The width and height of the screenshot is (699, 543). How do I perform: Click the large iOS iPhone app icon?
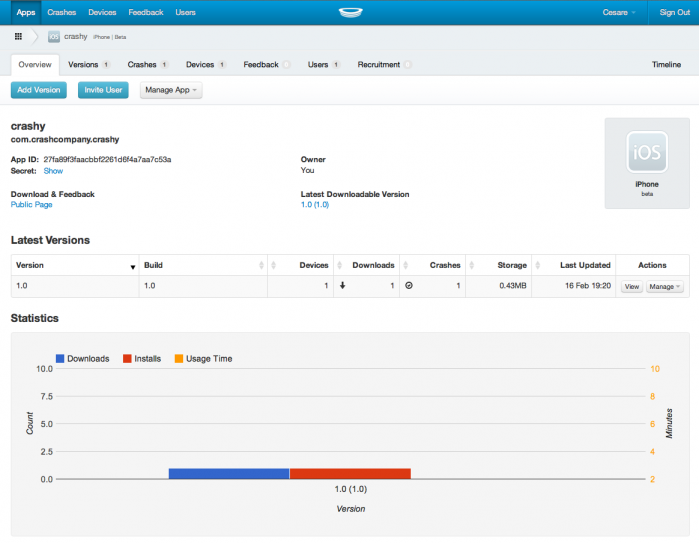(646, 155)
